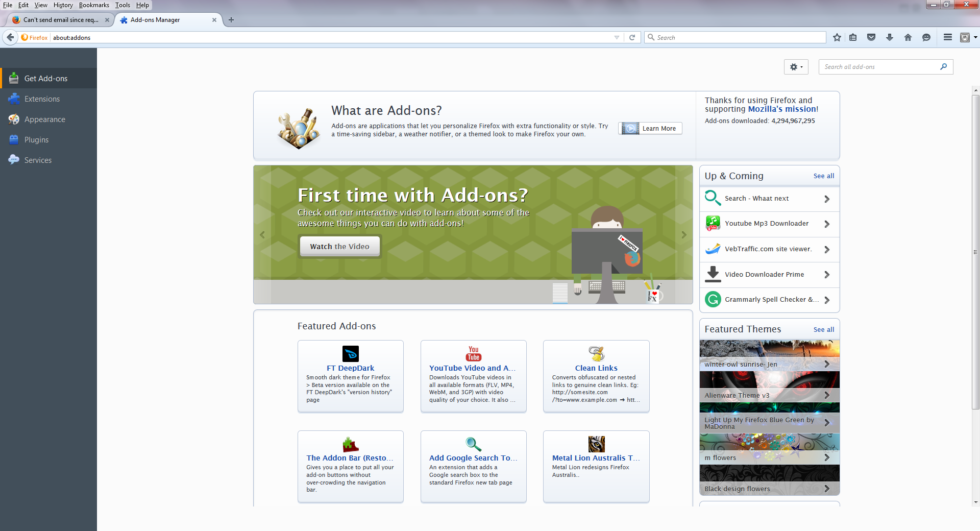Click the McAfee shield toolbar icon
Viewport: 980px width, 531px height.
click(965, 37)
